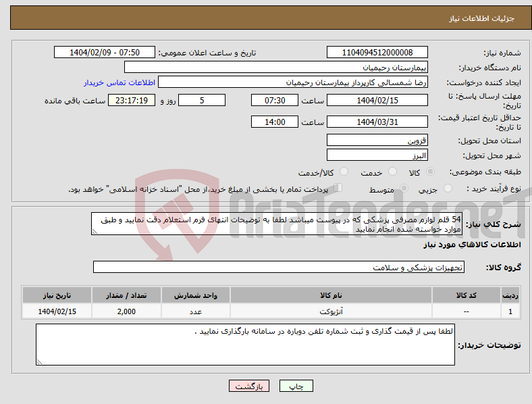Click the response deadline date 1404/02/15 field
The height and width of the screenshot is (404, 532).
coord(377,100)
